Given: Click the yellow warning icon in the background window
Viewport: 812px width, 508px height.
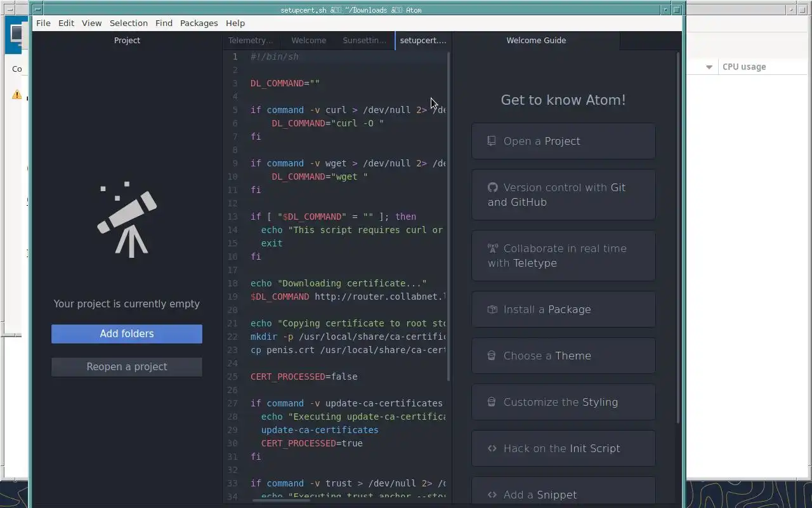Looking at the screenshot, I should [x=16, y=95].
